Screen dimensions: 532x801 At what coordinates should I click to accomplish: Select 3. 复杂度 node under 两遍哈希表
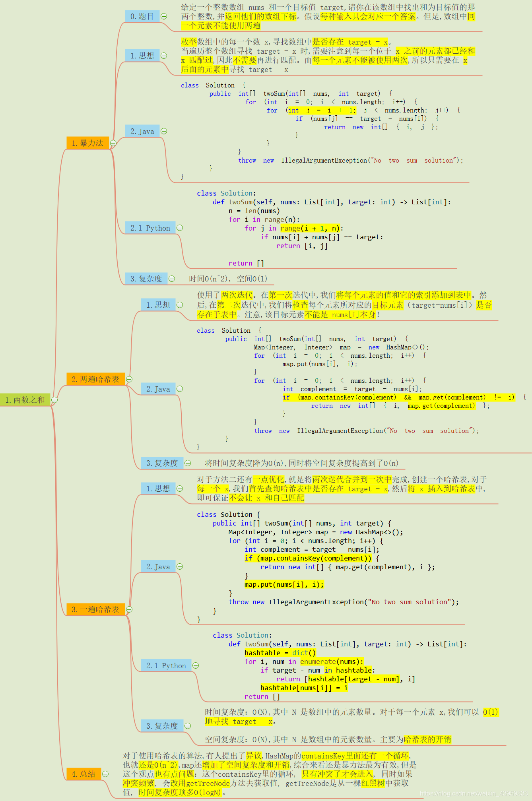point(162,463)
